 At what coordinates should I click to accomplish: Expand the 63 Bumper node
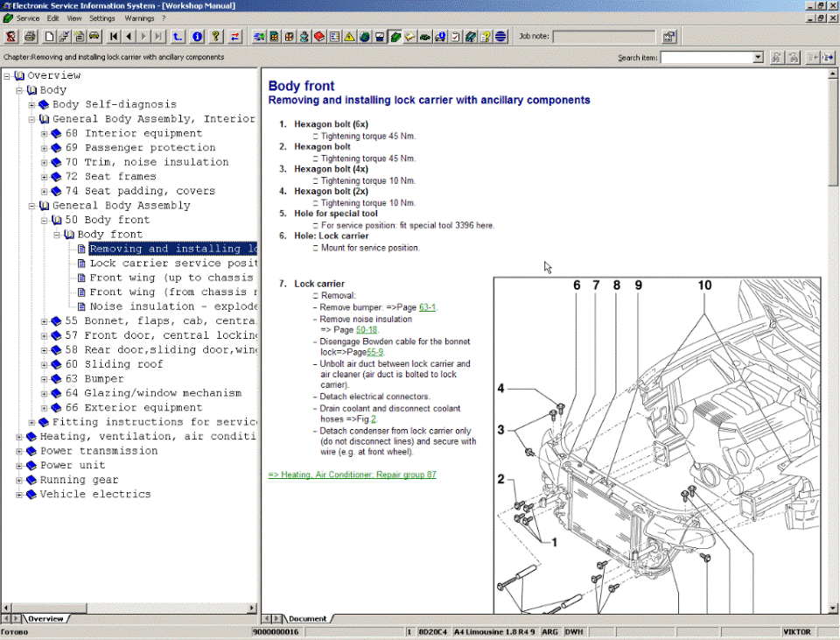[x=45, y=379]
